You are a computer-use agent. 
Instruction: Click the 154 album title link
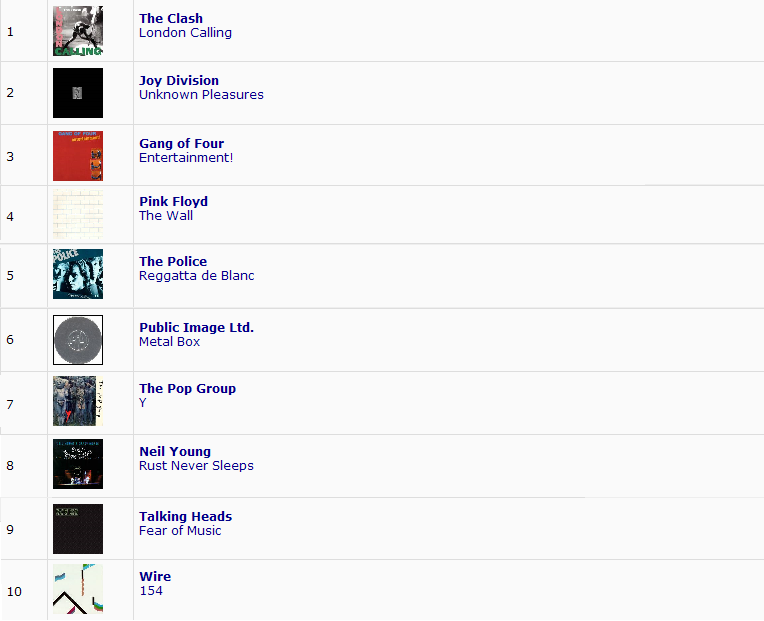(151, 591)
